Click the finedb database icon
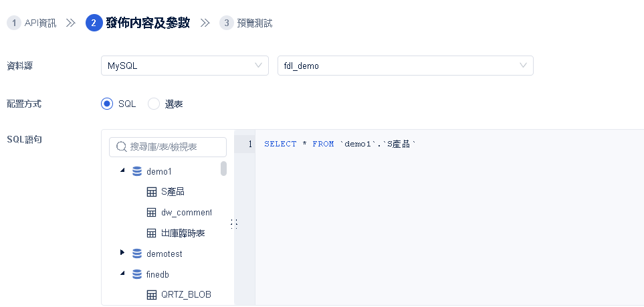Image resolution: width=644 pixels, height=307 pixels. (137, 274)
